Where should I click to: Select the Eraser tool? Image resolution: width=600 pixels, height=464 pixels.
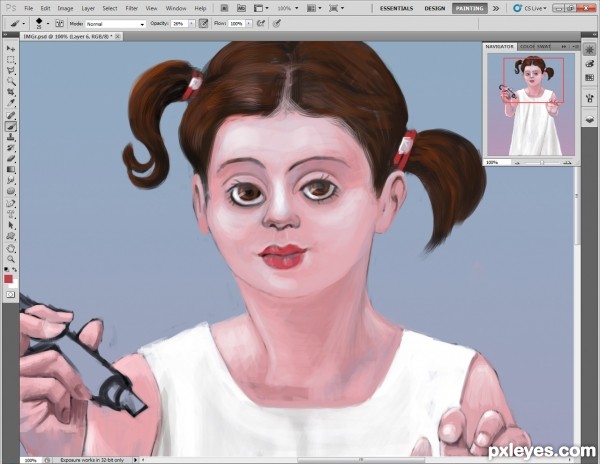(11, 158)
